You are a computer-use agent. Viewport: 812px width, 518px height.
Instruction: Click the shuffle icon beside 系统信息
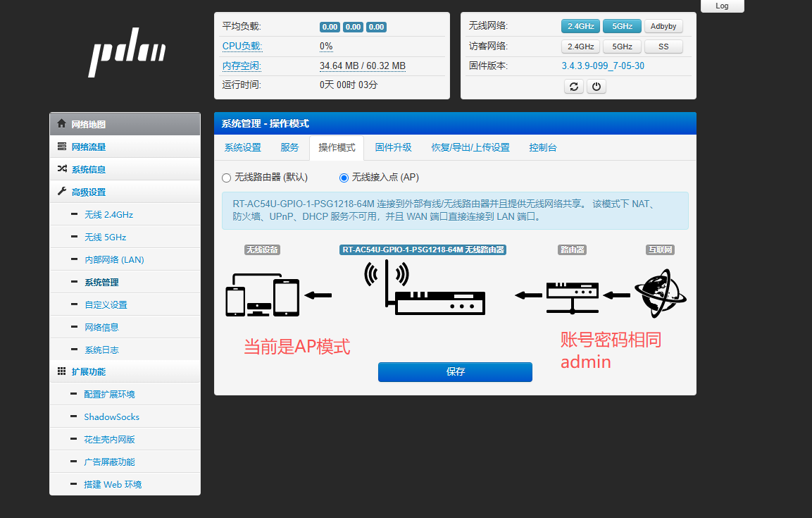tap(62, 169)
